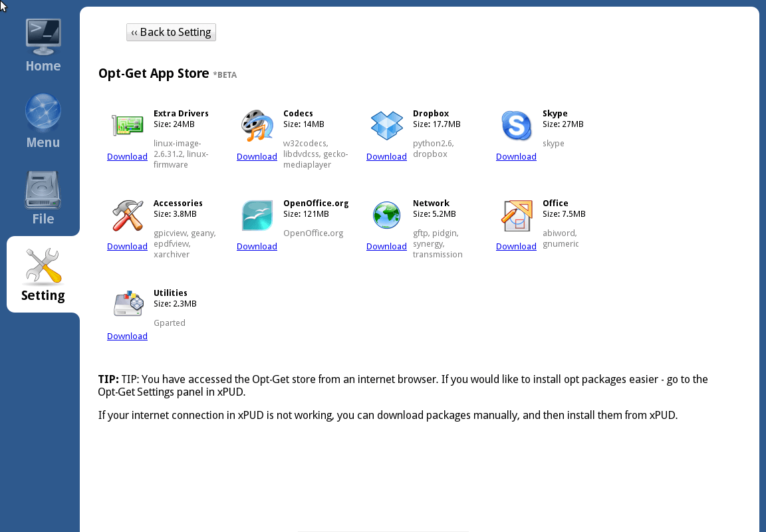
Task: Click the Network globe icon
Action: tap(386, 215)
